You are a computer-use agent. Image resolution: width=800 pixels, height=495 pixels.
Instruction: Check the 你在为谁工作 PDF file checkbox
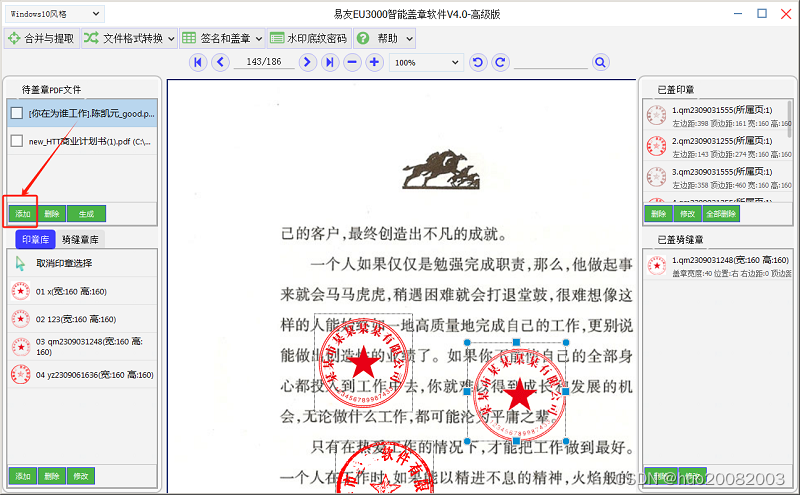17,113
